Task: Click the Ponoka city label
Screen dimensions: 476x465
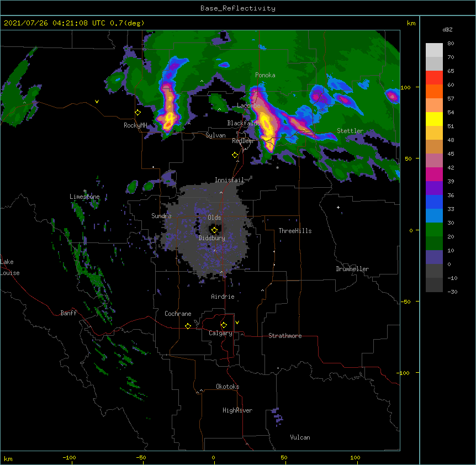Action: [265, 75]
